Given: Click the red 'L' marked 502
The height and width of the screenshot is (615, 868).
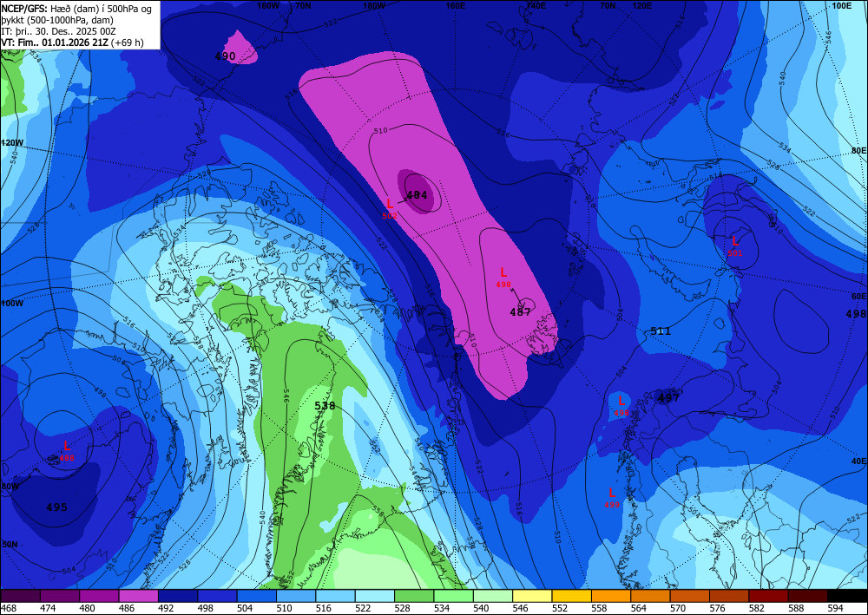Looking at the screenshot, I should (x=390, y=204).
